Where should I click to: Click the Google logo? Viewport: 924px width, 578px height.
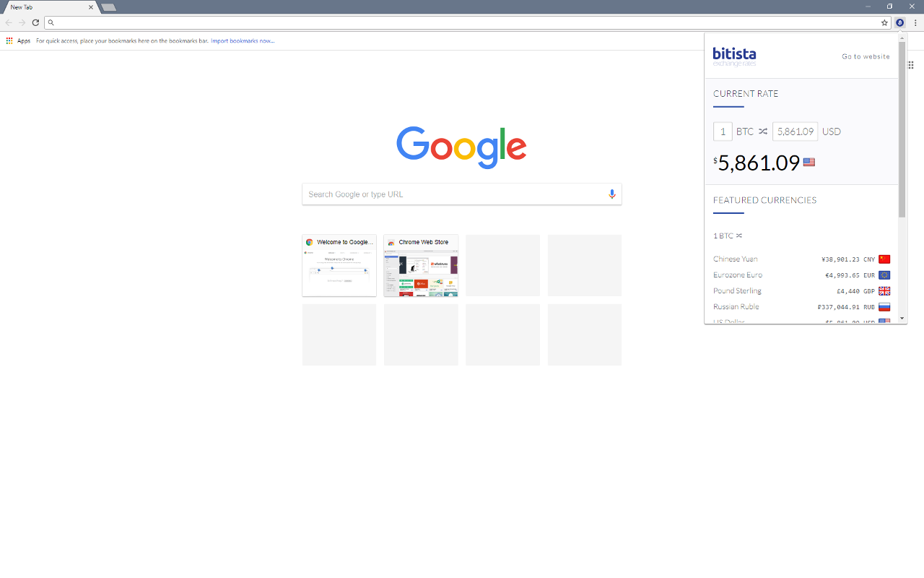point(461,147)
